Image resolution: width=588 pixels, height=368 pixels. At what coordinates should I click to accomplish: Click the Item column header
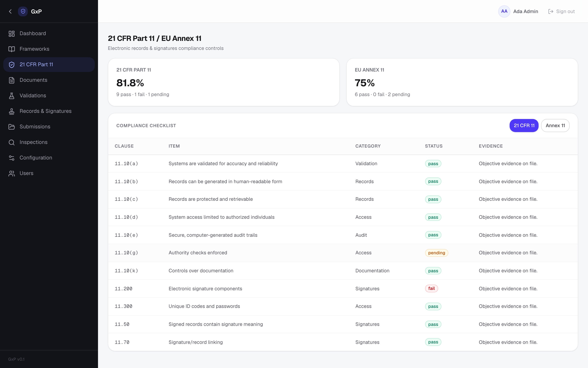click(x=174, y=146)
